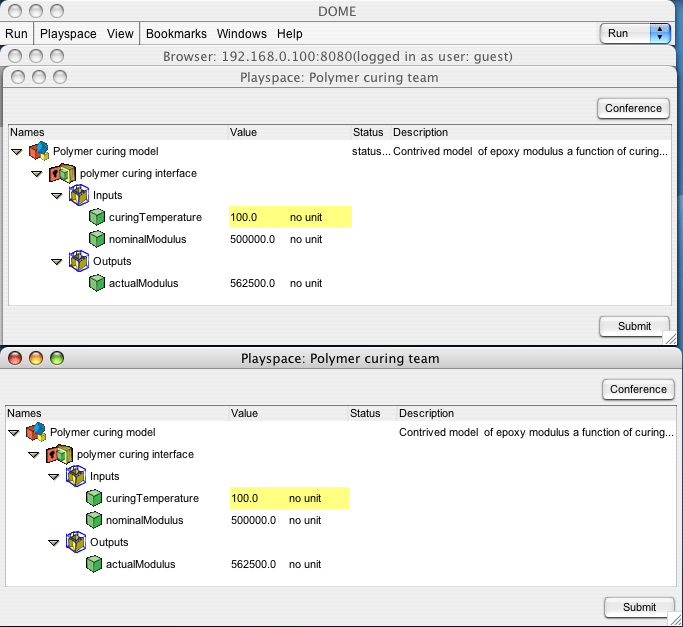The height and width of the screenshot is (627, 683).
Task: Open the Run mode dropdown in DOME toolbar
Action: tap(635, 33)
